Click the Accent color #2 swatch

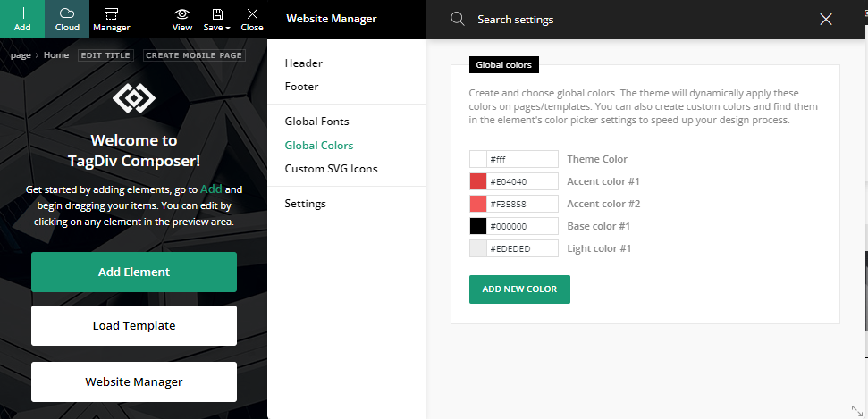[477, 204]
